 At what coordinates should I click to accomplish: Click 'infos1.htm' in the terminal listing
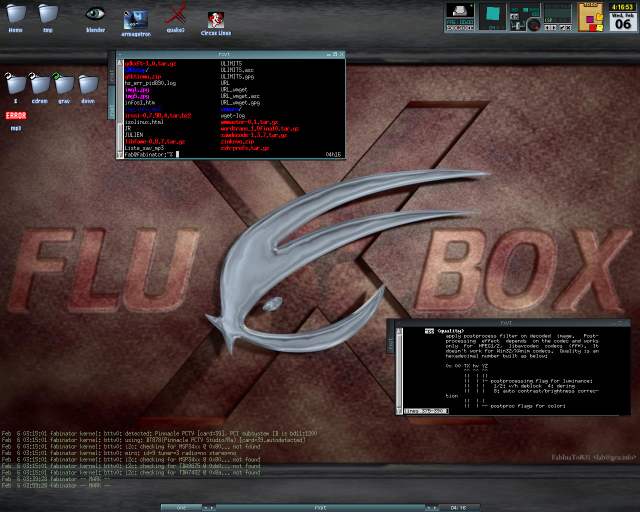[x=140, y=102]
